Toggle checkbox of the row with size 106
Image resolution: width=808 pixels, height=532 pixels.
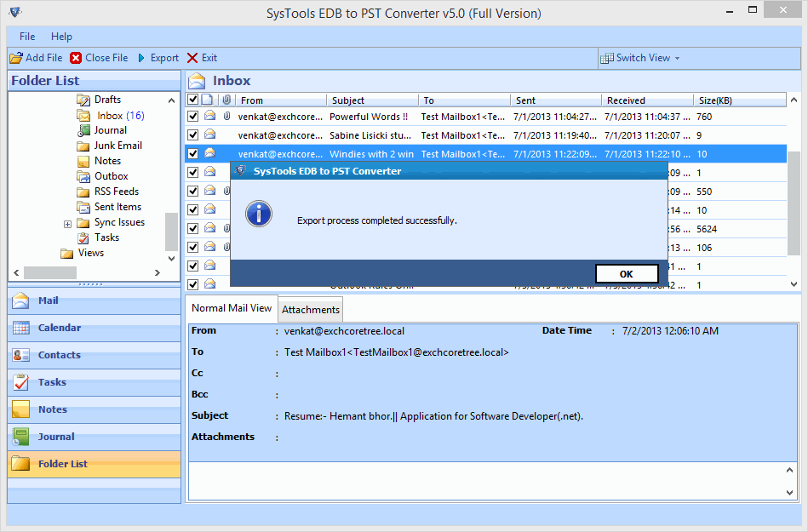pos(192,247)
